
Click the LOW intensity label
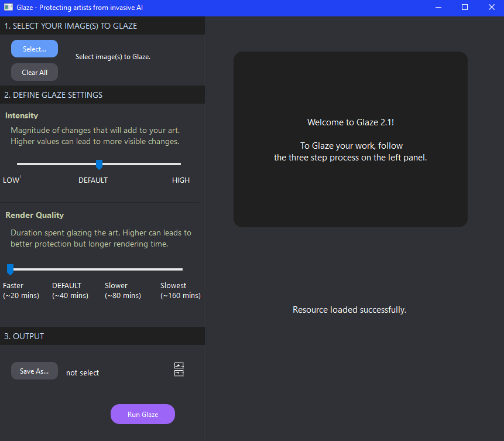11,180
